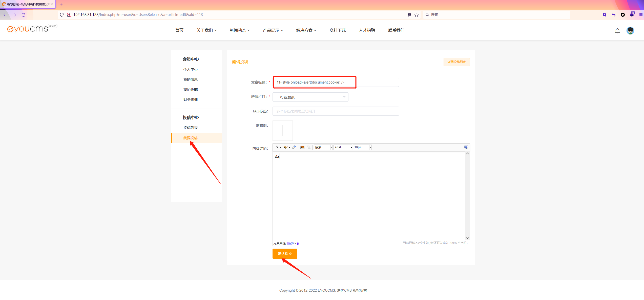Expand the 新闻动态 navigation menu
Screen dimensions: 644x300
pos(240,30)
